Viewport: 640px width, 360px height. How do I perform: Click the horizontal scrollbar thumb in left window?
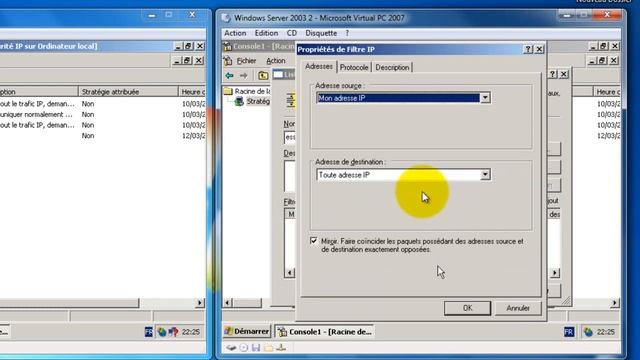[69, 303]
